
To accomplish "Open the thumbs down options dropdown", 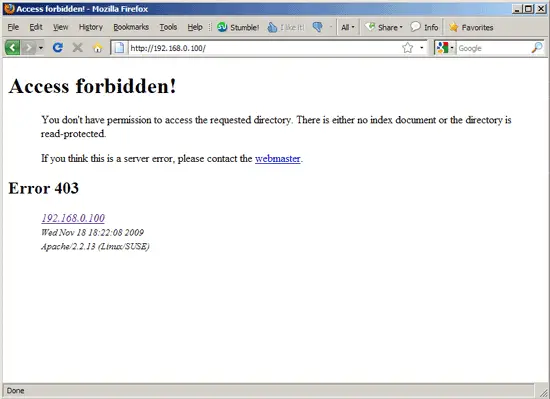I will pyautogui.click(x=330, y=27).
